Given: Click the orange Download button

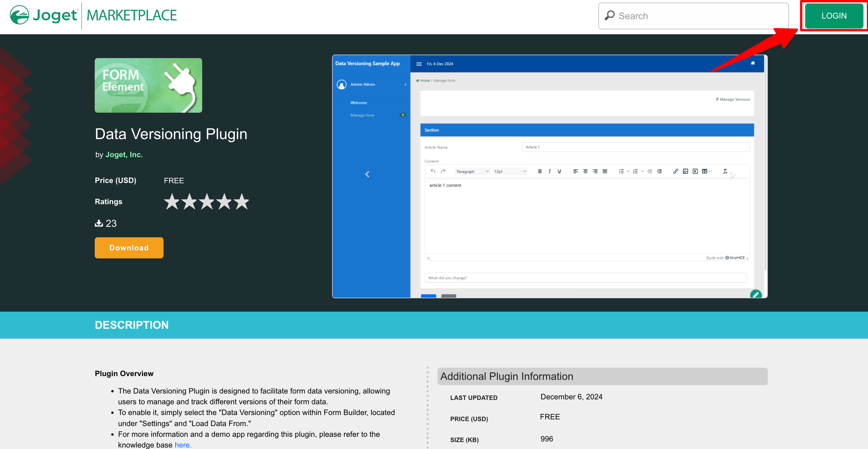Looking at the screenshot, I should [x=129, y=247].
